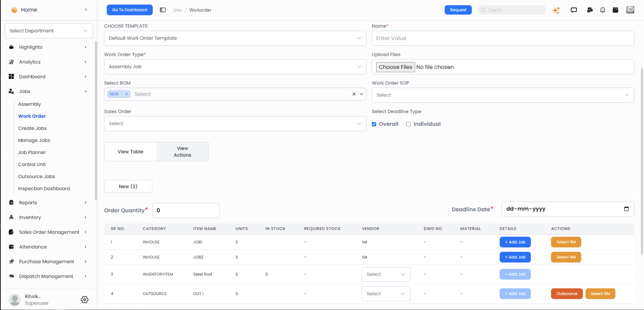Remove the NEW tag from Select BOM
This screenshot has height=310, width=644.
[x=127, y=94]
